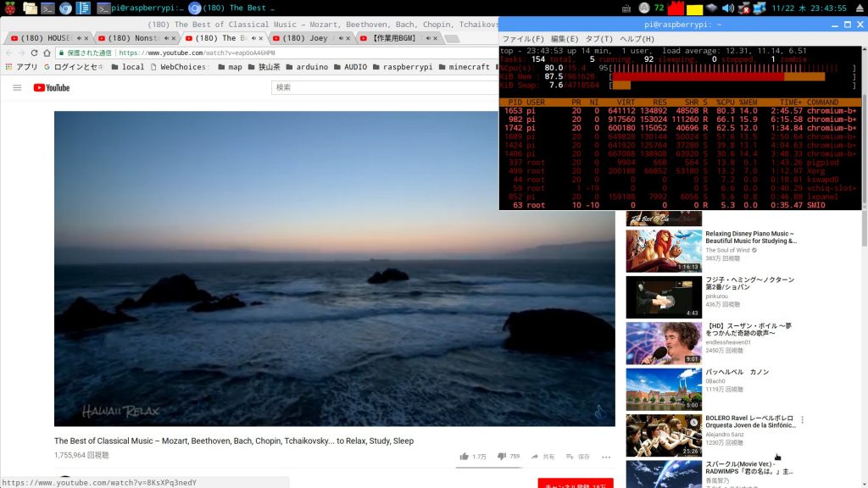The image size is (868, 488).
Task: Switch to the Chromium '(180) The Best' taskbar entry
Action: [x=232, y=8]
